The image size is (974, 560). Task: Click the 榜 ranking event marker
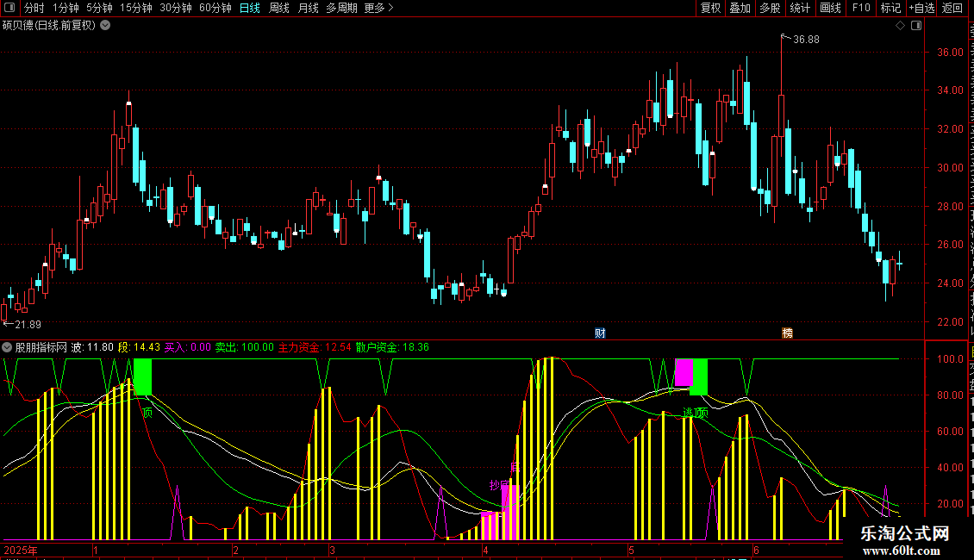[787, 333]
